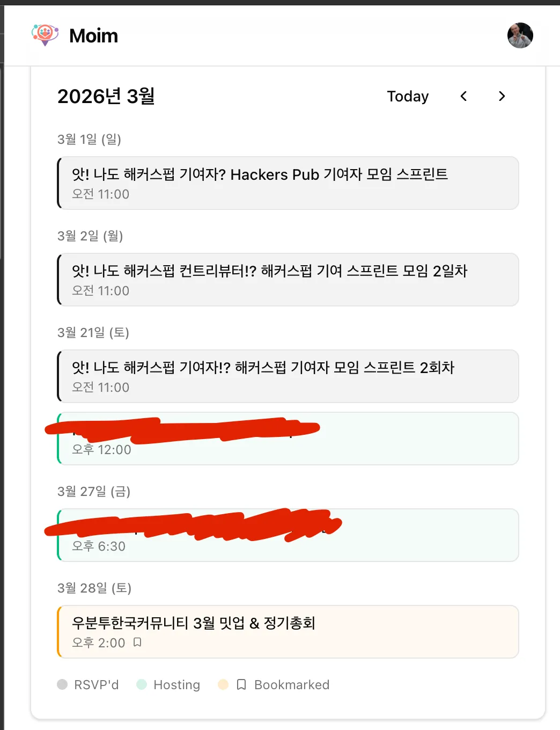Click the Moim brand name
This screenshot has height=730, width=560.
coord(94,35)
